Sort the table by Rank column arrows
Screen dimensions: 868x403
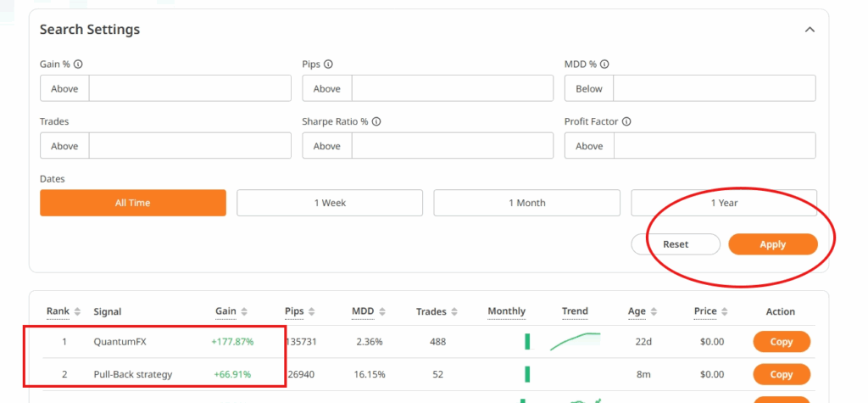point(77,311)
